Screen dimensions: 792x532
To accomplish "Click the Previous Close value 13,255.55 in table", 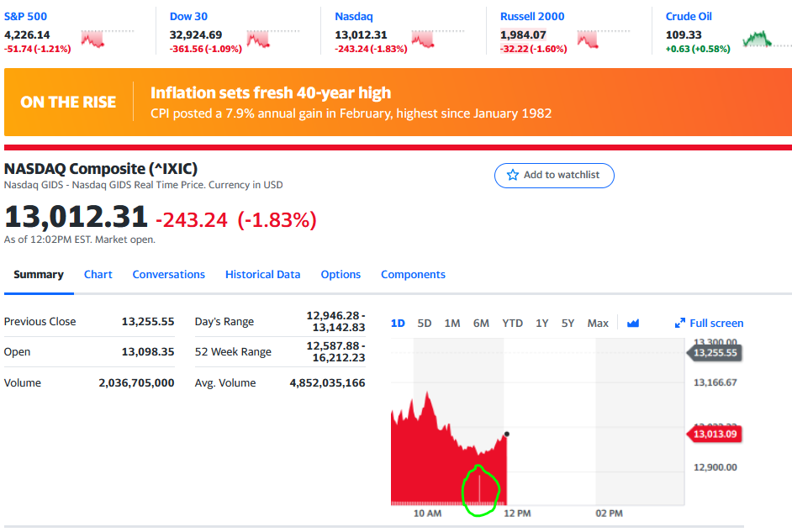I will pyautogui.click(x=147, y=322).
